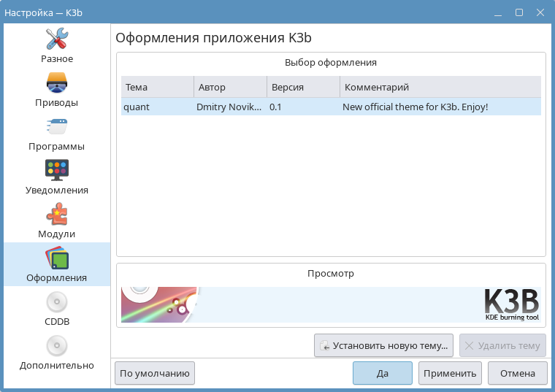Select the Уведомления monitor icon
The width and height of the screenshot is (555, 392).
(57, 170)
